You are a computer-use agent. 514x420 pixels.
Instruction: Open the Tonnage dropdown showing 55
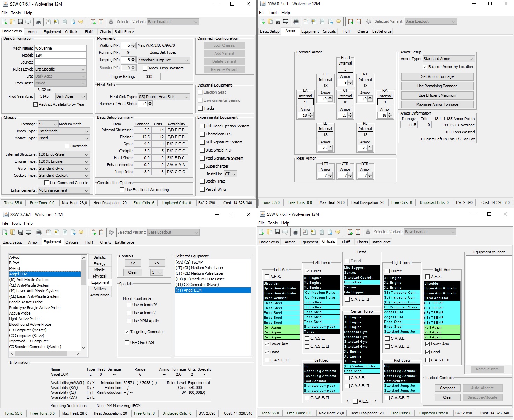coord(48,124)
